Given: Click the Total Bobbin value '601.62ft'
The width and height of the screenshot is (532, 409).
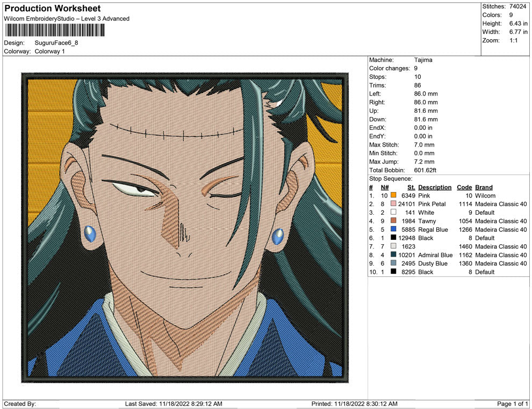Looking at the screenshot, I should click(425, 170).
